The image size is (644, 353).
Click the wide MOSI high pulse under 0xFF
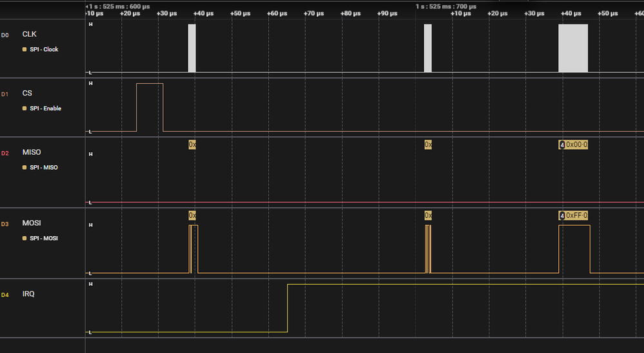click(x=574, y=249)
